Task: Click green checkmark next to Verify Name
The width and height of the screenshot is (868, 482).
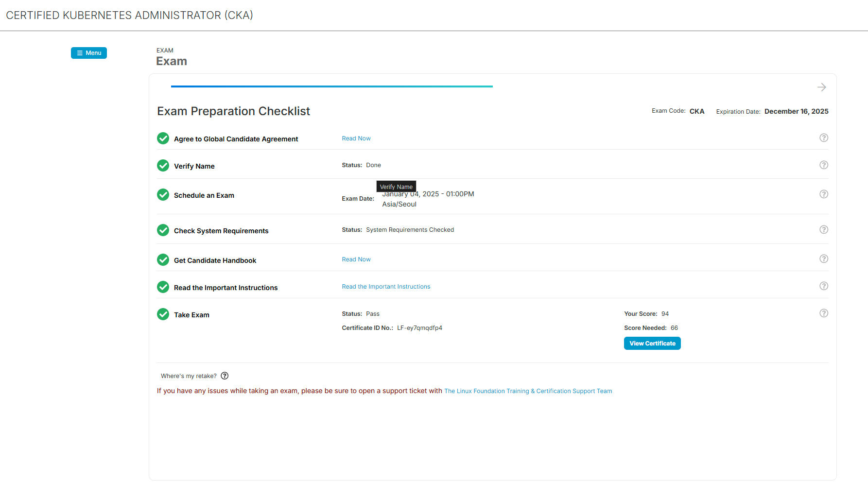Action: [x=163, y=166]
